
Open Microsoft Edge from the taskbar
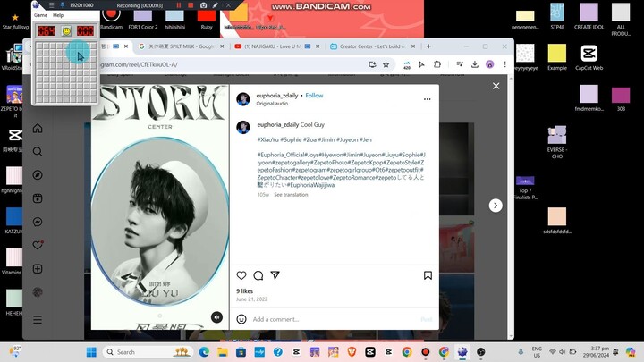[x=204, y=352]
